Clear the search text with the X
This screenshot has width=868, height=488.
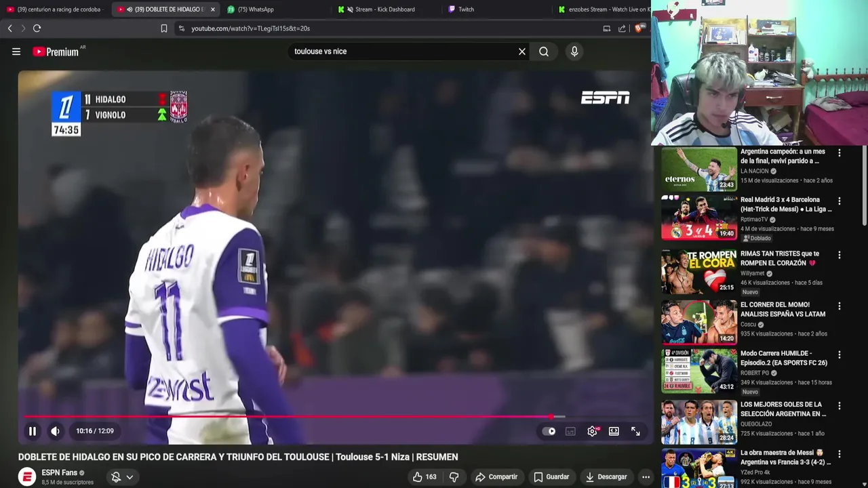(522, 52)
